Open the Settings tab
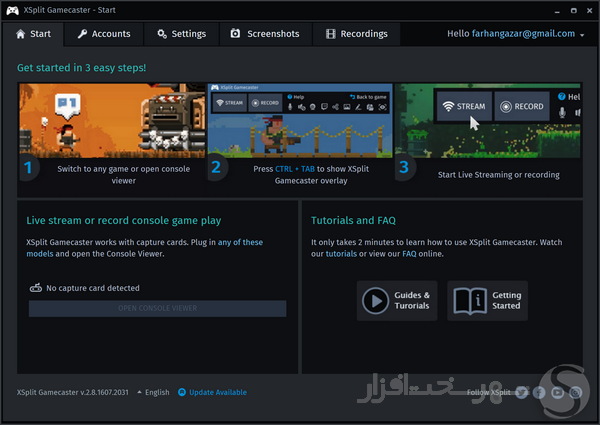 181,34
